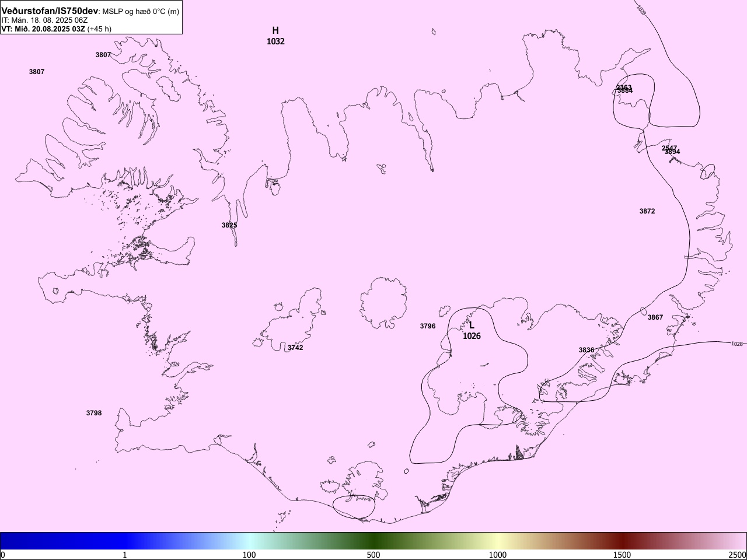Pick the dark green colorbar section
This screenshot has height=560, width=747.
pyautogui.click(x=373, y=541)
